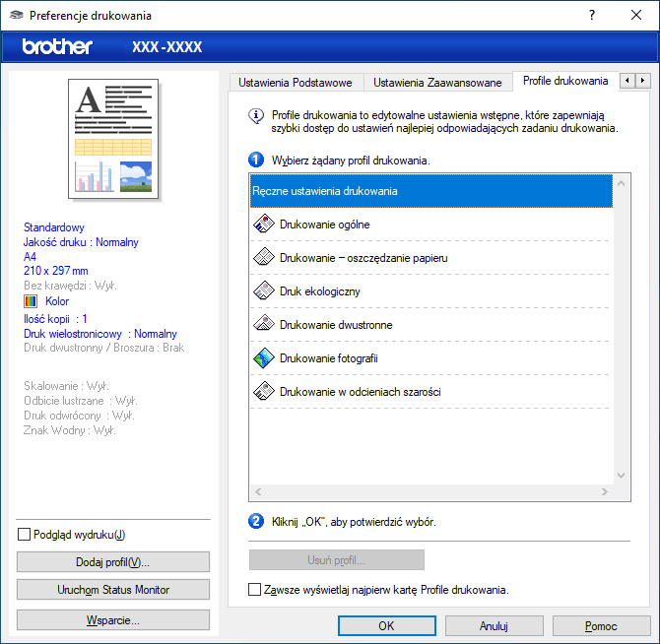Select the Drukowanie fotografii profile
The height and width of the screenshot is (644, 660).
431,358
